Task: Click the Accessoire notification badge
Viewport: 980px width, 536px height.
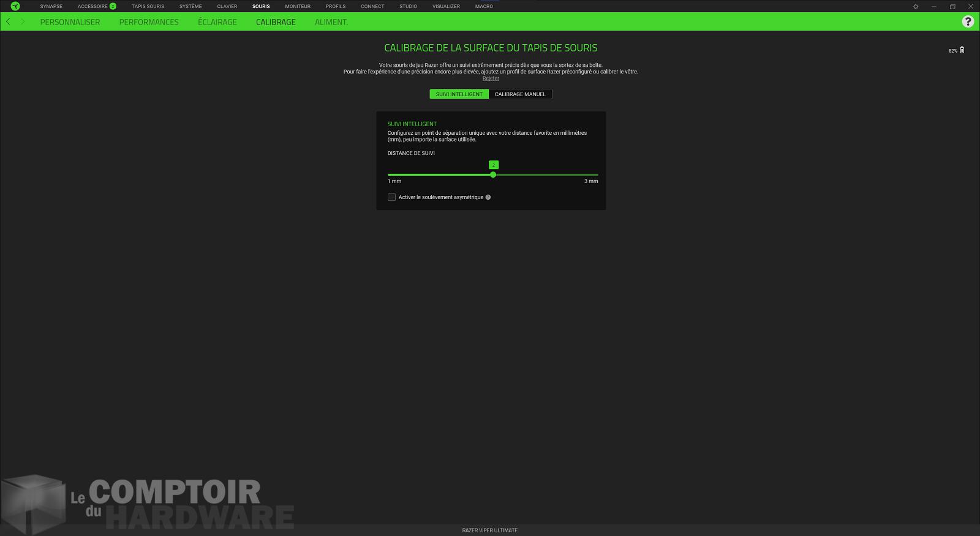Action: point(113,6)
